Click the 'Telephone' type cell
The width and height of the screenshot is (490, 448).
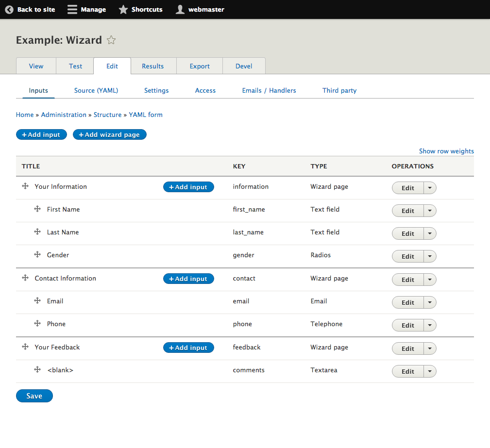pyautogui.click(x=326, y=324)
